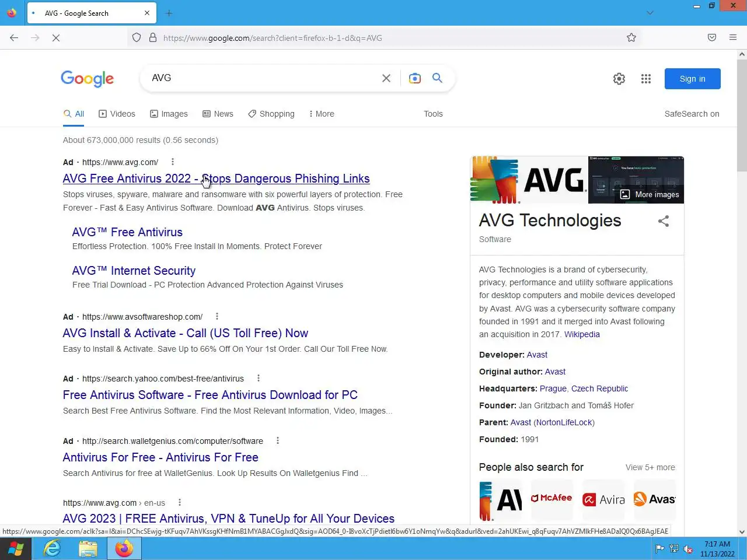The height and width of the screenshot is (560, 747).
Task: Select the McAfee related search thumbnail
Action: tap(552, 500)
